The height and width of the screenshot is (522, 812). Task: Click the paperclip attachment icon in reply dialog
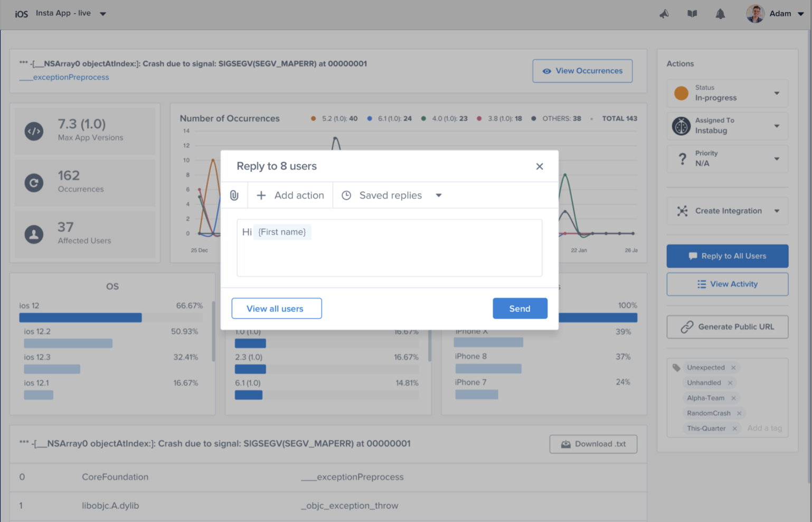coord(234,195)
